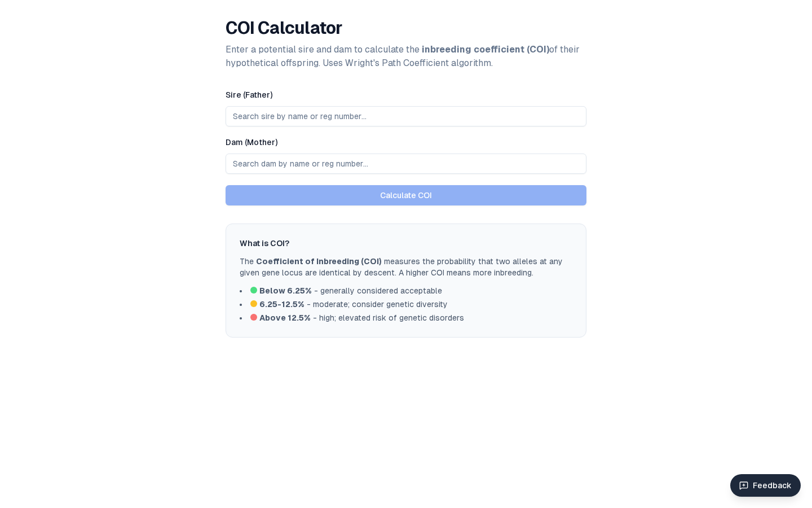Click the Dam (Mother) field label

click(251, 142)
